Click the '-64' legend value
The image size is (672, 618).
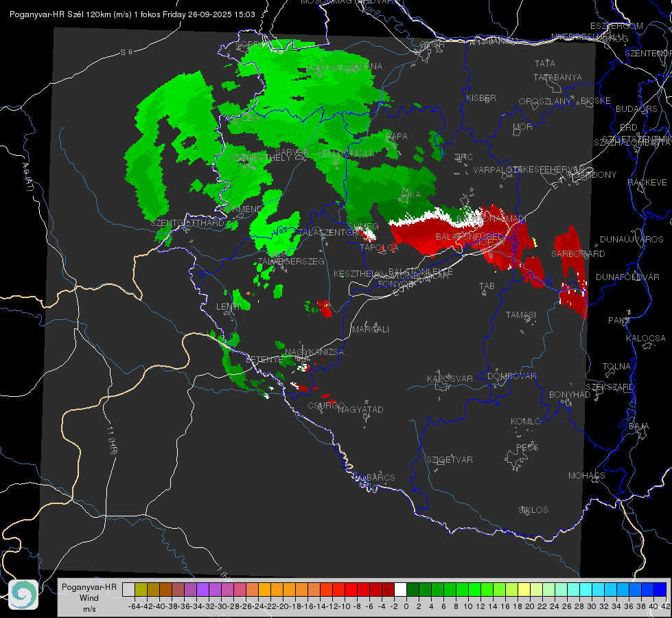point(134,606)
